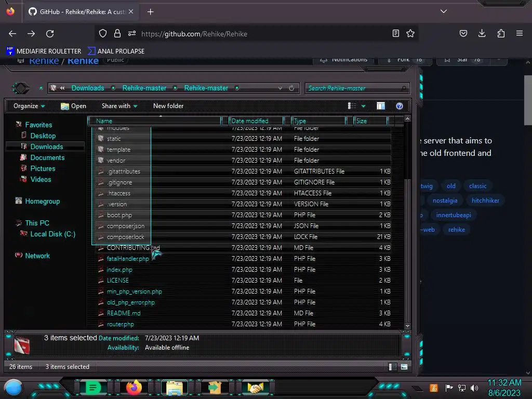This screenshot has height=399, width=532.
Task: Open the Organize menu
Action: [x=29, y=106]
